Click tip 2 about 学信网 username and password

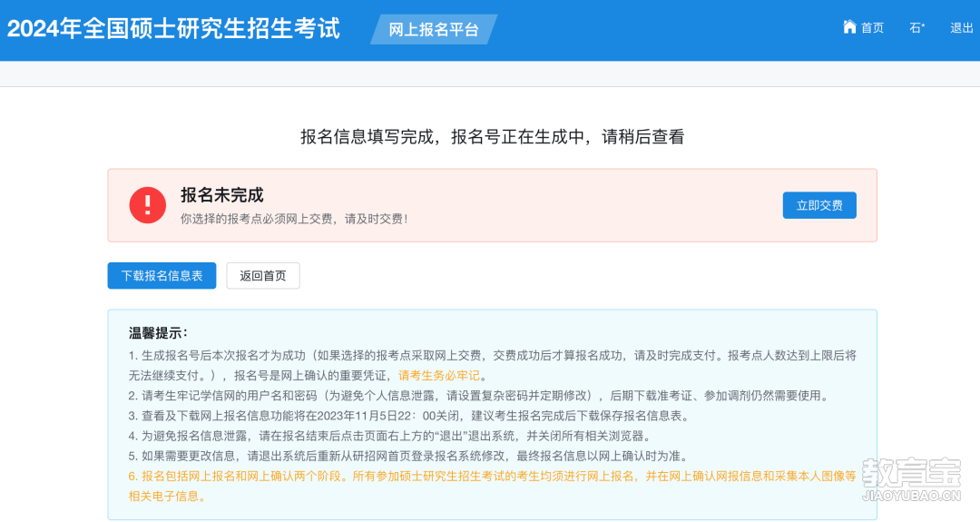(x=479, y=396)
